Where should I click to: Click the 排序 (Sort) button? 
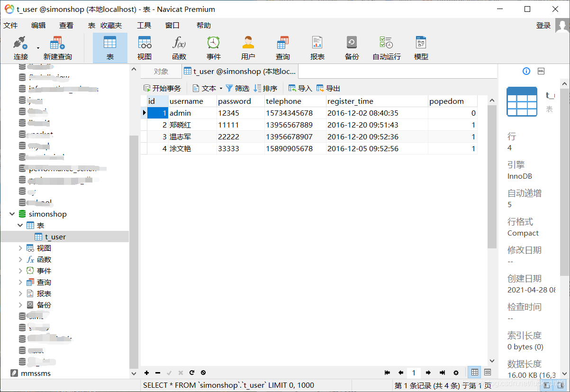pyautogui.click(x=265, y=88)
